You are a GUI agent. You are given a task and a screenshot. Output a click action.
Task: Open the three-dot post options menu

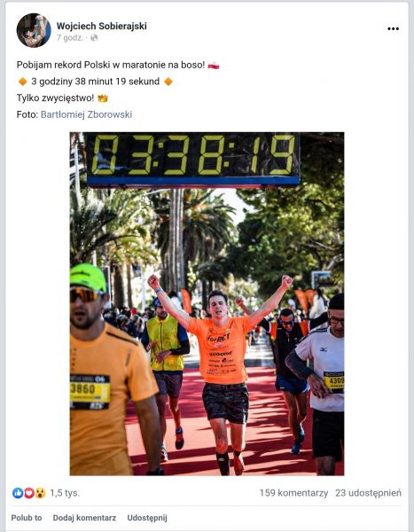(x=393, y=29)
